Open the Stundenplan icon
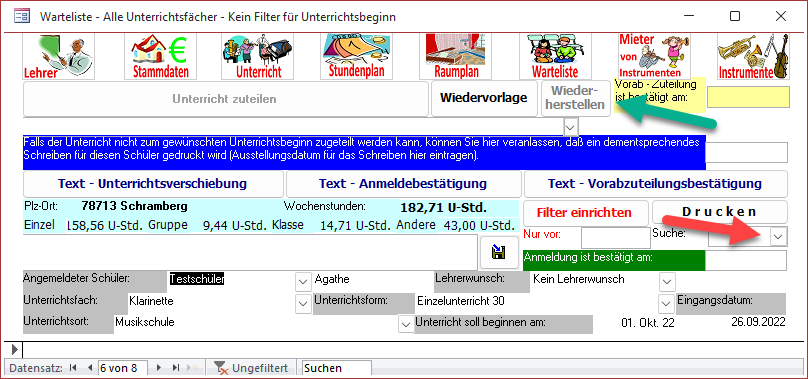 click(357, 56)
